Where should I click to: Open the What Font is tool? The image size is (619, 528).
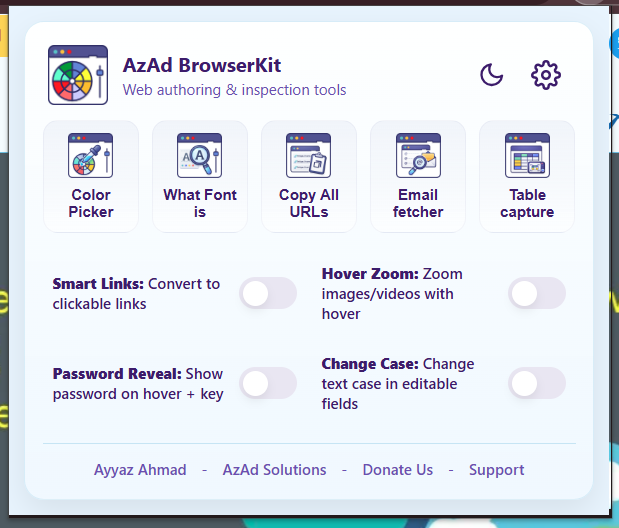[200, 176]
